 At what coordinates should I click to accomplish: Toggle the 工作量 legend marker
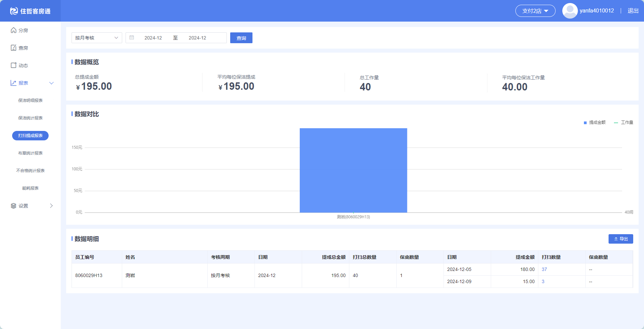click(616, 123)
